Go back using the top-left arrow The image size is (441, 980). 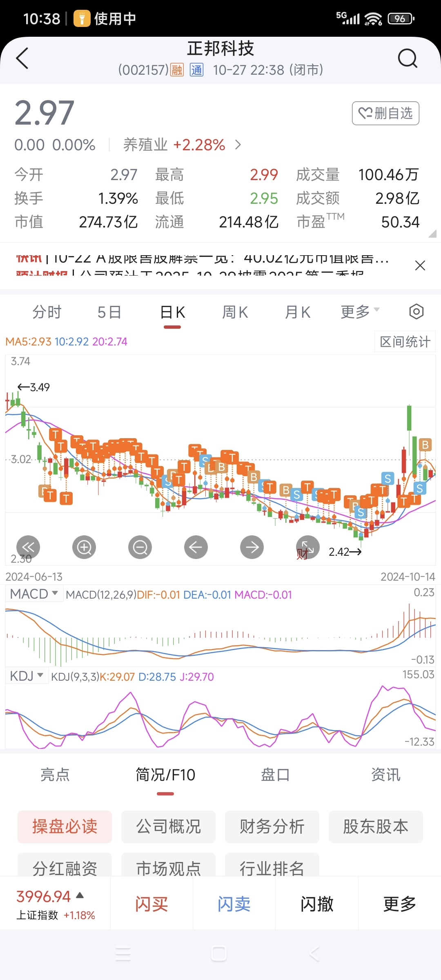click(22, 58)
